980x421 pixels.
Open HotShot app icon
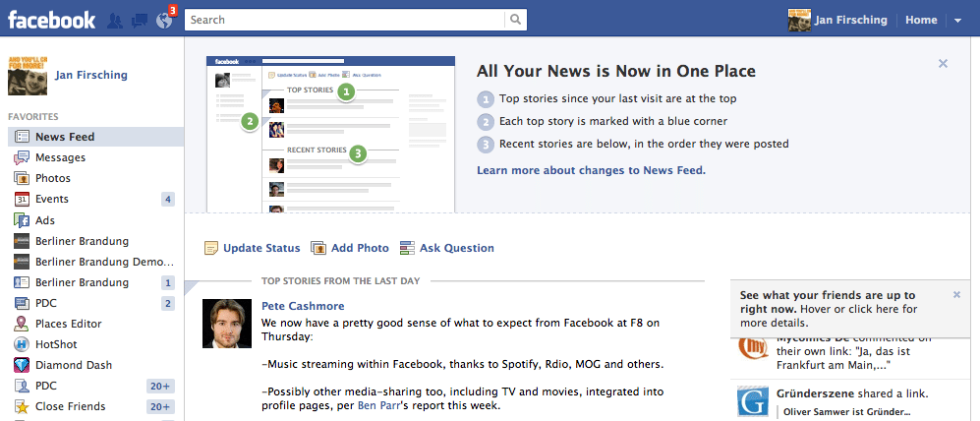click(22, 344)
